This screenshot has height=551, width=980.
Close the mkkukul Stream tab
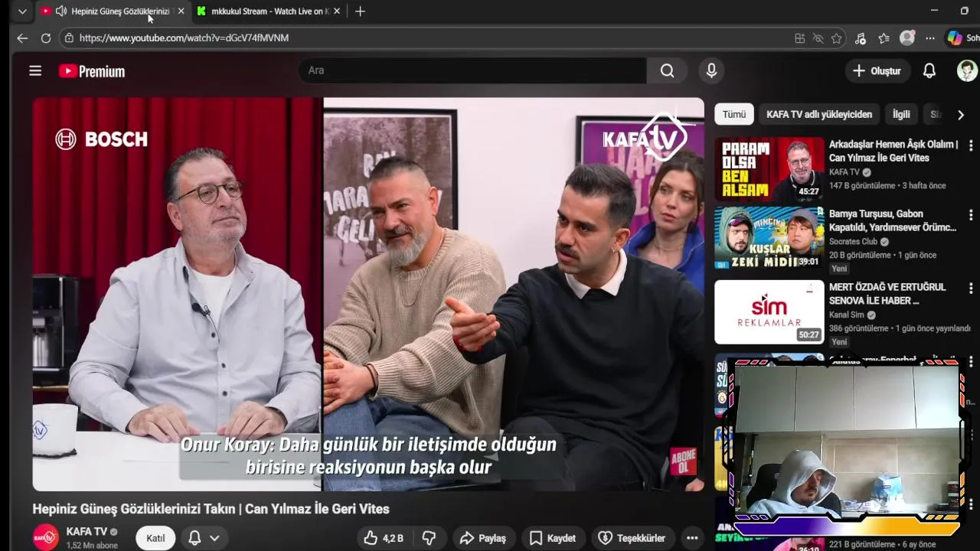337,11
